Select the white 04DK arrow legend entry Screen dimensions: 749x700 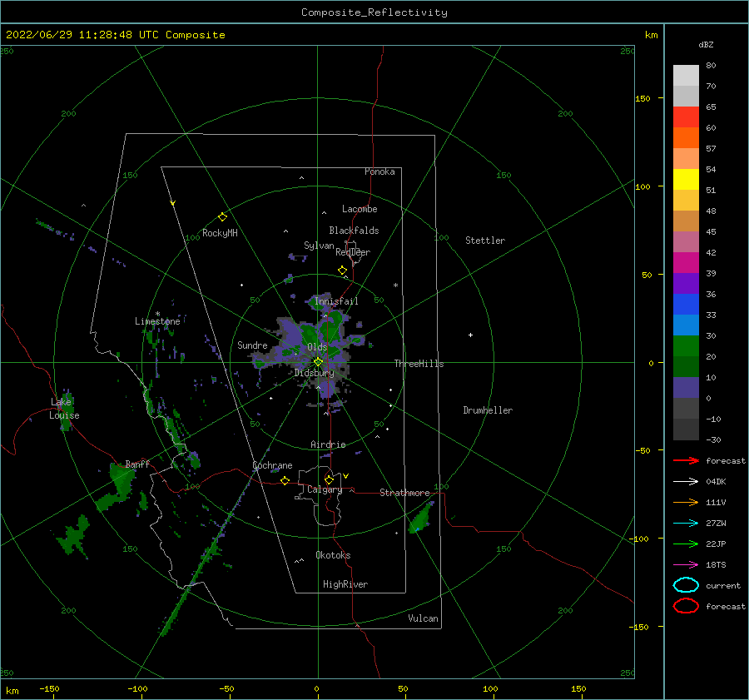[x=686, y=481]
